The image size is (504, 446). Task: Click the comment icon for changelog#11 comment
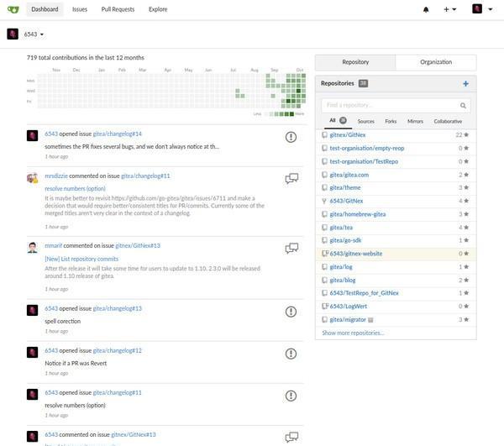(x=291, y=178)
